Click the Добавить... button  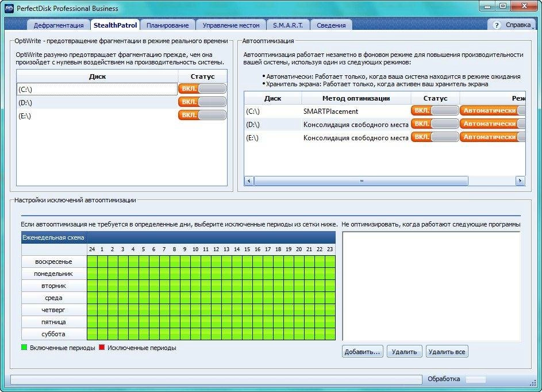click(362, 352)
